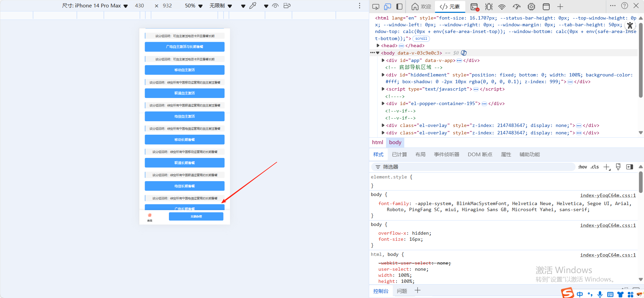Open index-yEoqC64m.css:1 link beside font-family rule
The height and width of the screenshot is (298, 644).
pos(608,196)
